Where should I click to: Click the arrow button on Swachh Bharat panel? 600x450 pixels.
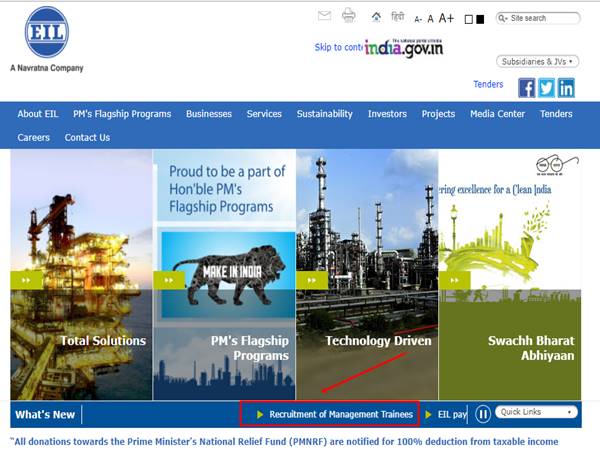coord(455,280)
